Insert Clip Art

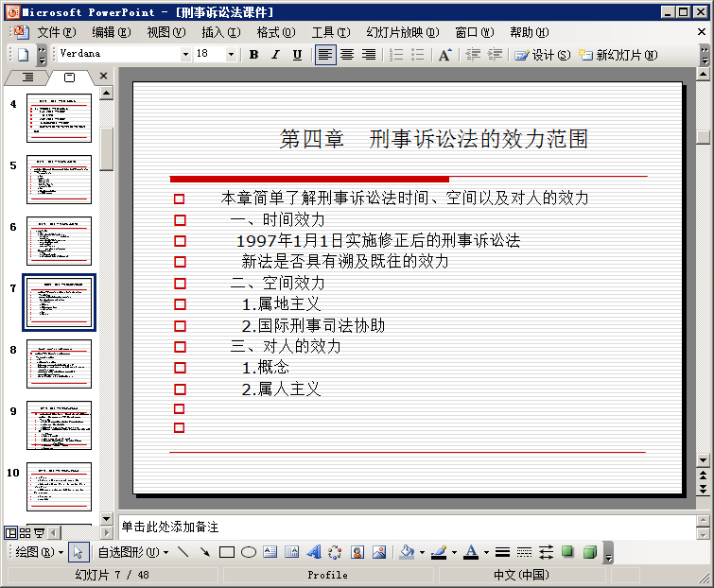(x=357, y=552)
